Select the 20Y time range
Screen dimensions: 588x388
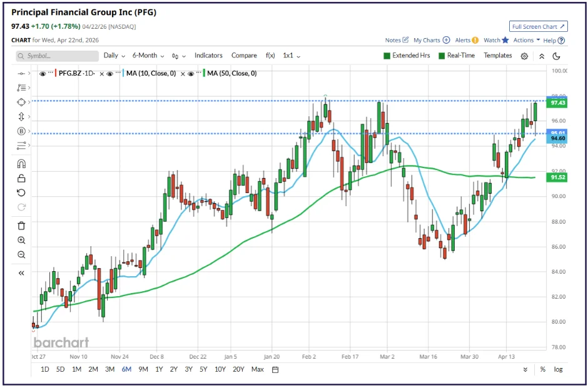pyautogui.click(x=238, y=370)
